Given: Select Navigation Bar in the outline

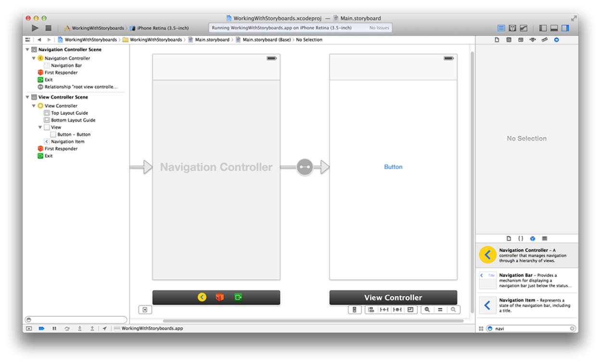Looking at the screenshot, I should (x=63, y=65).
